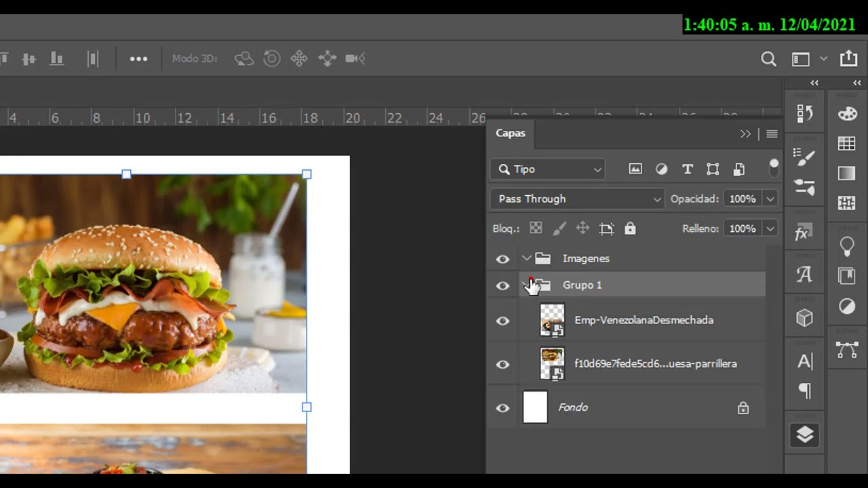The image size is (868, 488).
Task: Hide the Imagenes group visibility eye
Action: click(502, 259)
